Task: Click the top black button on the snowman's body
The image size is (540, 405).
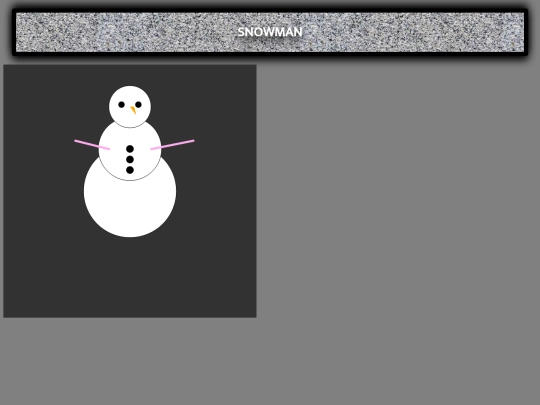Action: (x=130, y=149)
